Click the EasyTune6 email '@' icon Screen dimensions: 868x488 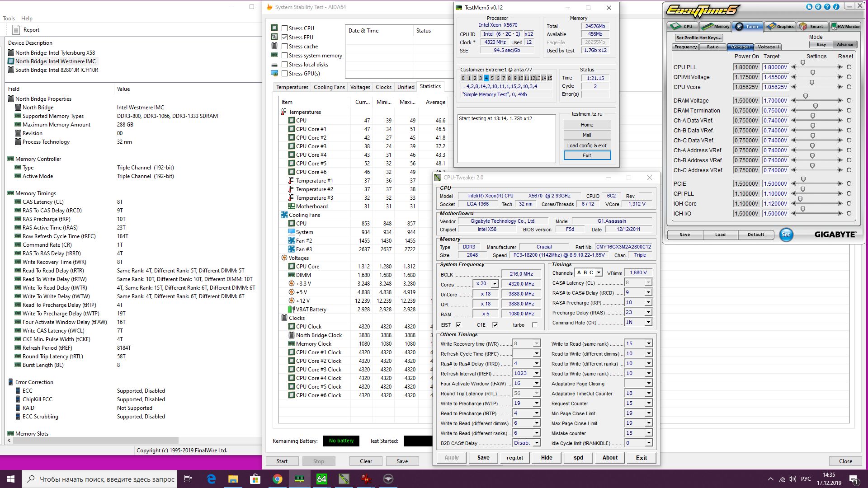818,7
